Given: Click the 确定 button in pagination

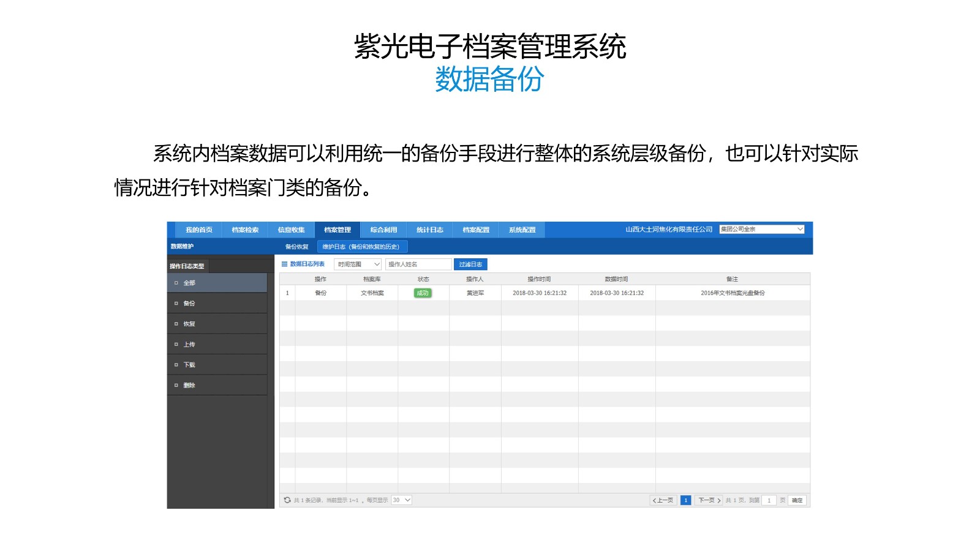Looking at the screenshot, I should pos(797,500).
